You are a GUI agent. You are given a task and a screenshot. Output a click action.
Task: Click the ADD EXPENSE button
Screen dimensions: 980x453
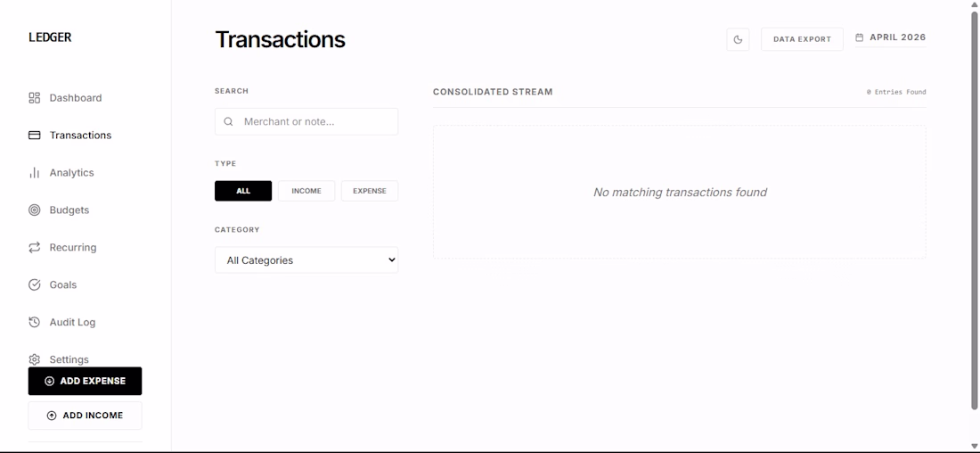[85, 381]
